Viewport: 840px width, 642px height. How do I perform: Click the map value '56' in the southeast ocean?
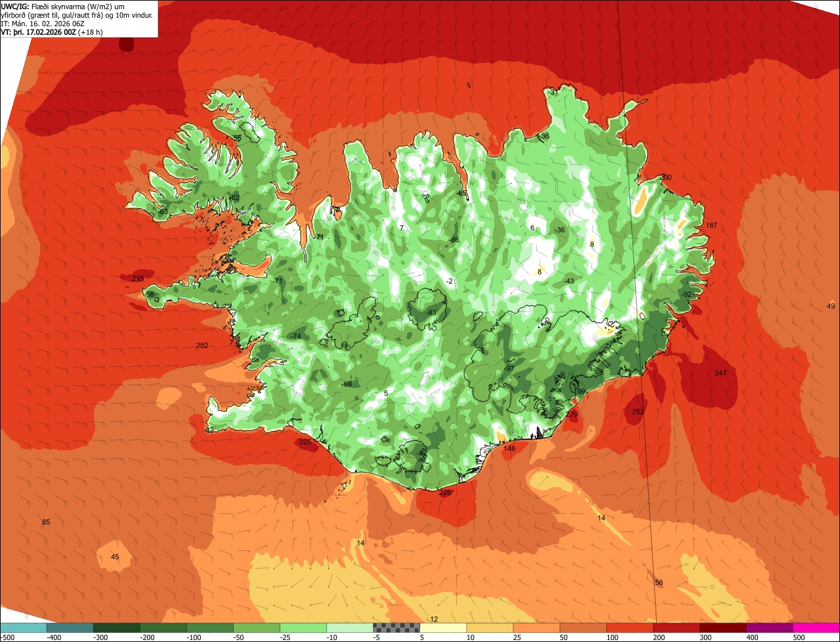[x=659, y=583]
